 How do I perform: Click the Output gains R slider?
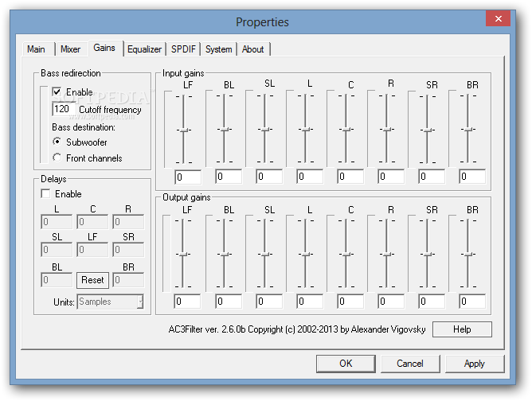click(386, 255)
